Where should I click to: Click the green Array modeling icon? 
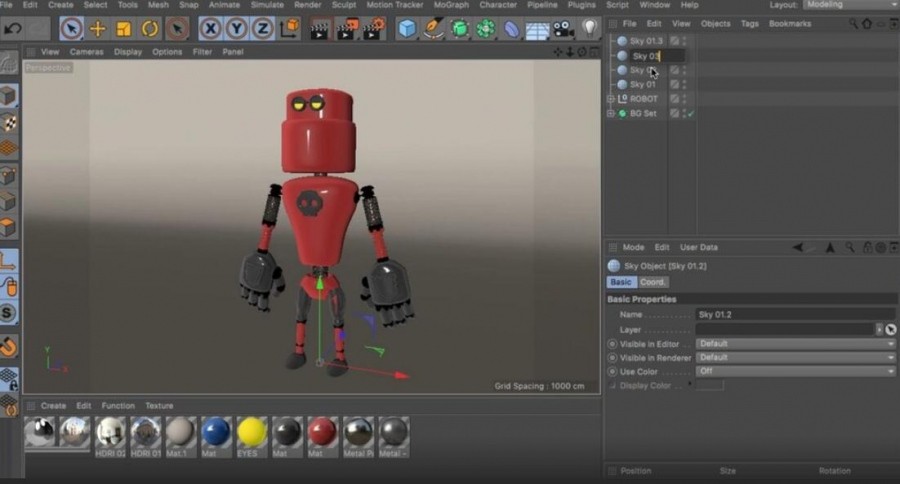pos(486,29)
